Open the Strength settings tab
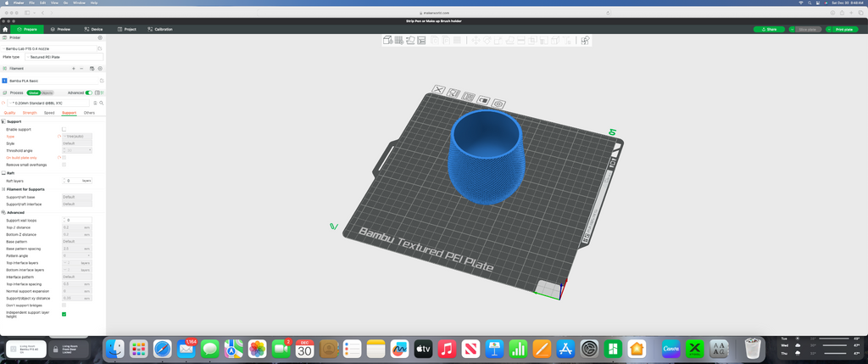Screen dimensions: 868x364 [x=30, y=113]
